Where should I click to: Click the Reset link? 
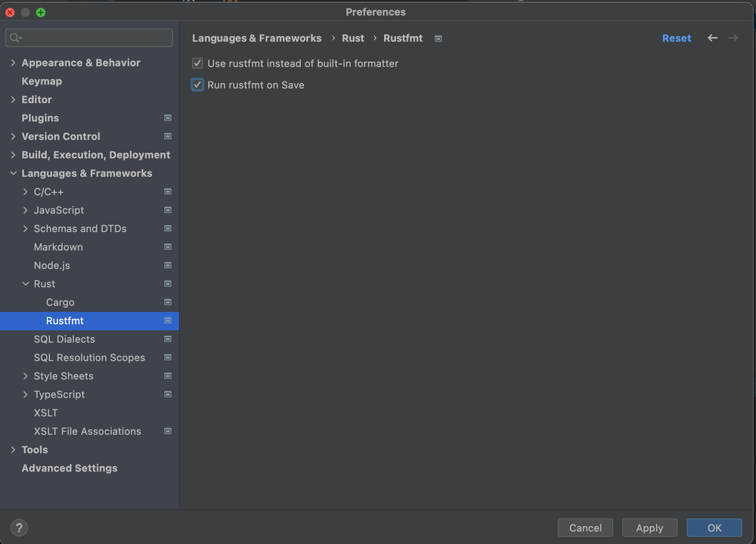(677, 38)
